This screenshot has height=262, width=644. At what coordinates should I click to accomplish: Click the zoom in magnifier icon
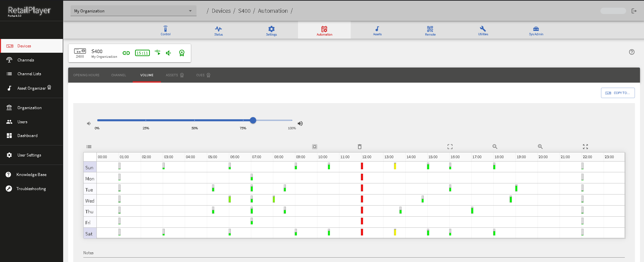[540, 147]
